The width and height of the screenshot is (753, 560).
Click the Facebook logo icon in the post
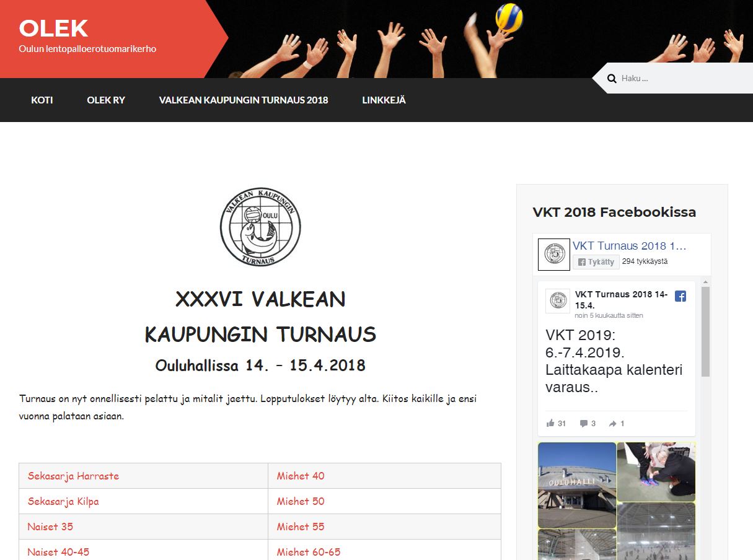click(x=680, y=296)
